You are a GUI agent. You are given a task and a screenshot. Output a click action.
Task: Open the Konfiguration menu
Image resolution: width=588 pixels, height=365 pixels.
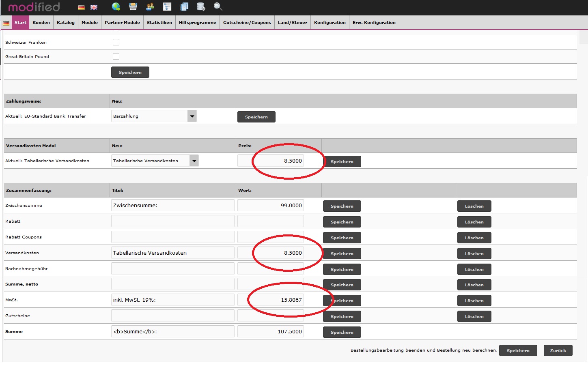(330, 23)
